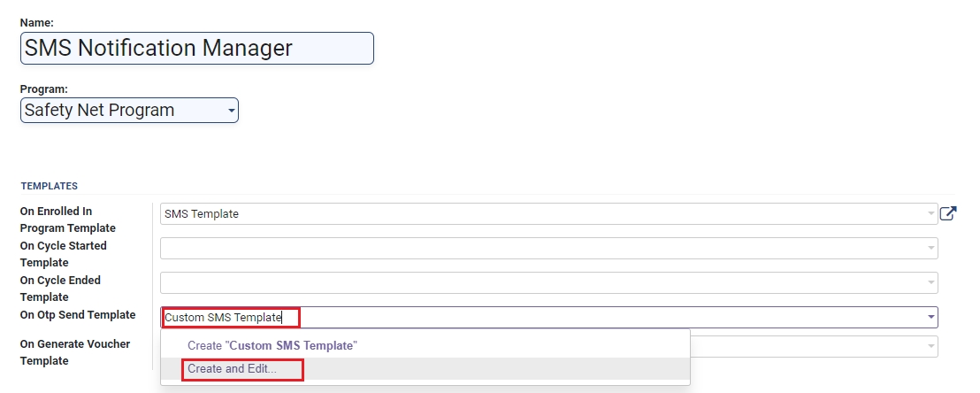Open external link for SMS Template record
The height and width of the screenshot is (393, 980).
948,213
